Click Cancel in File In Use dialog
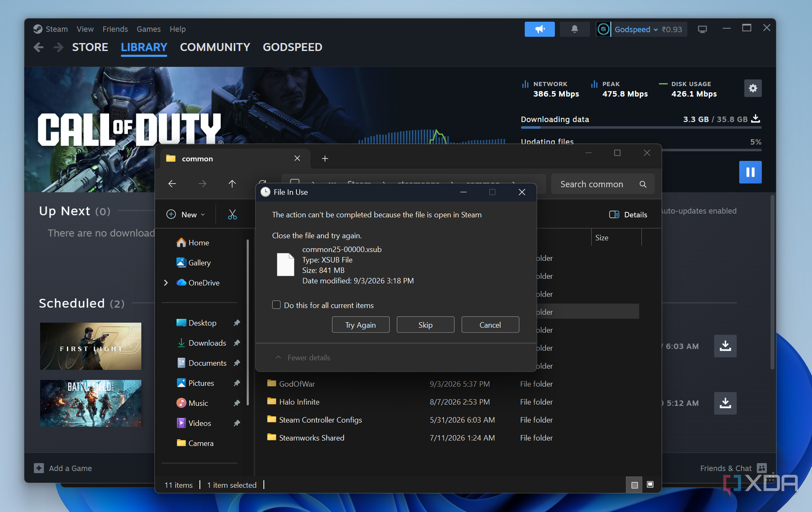Screen dimensions: 812x512 490,325
